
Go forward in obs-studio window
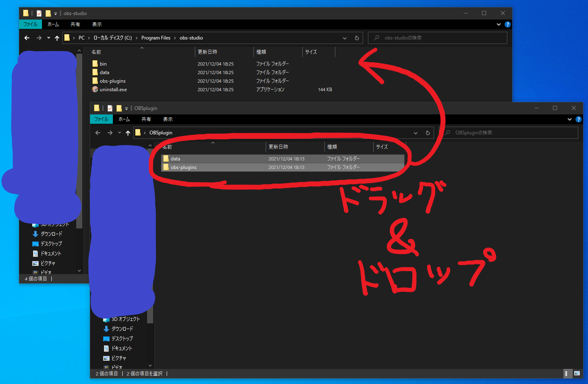[39, 38]
